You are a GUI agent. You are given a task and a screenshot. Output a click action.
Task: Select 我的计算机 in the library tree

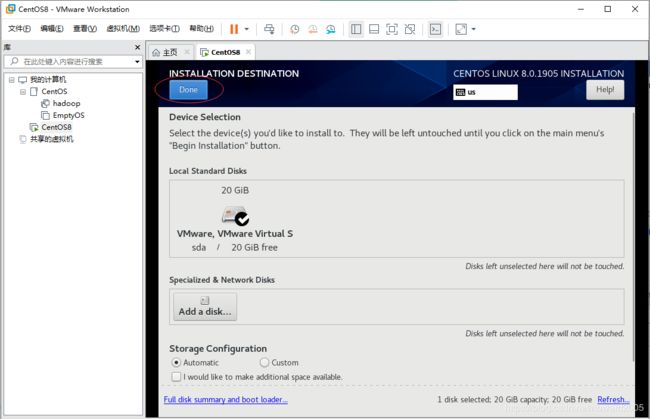click(48, 80)
